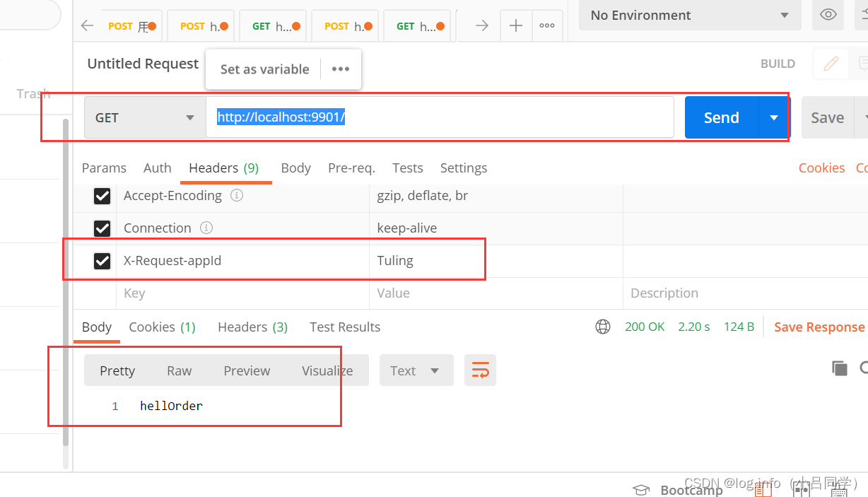
Task: Open a new request tab with plus icon
Action: (516, 26)
